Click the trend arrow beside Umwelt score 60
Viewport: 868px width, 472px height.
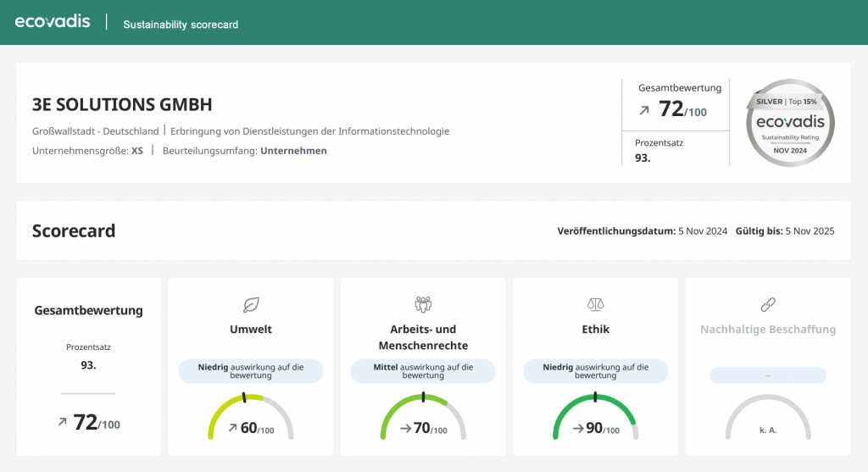coord(232,428)
